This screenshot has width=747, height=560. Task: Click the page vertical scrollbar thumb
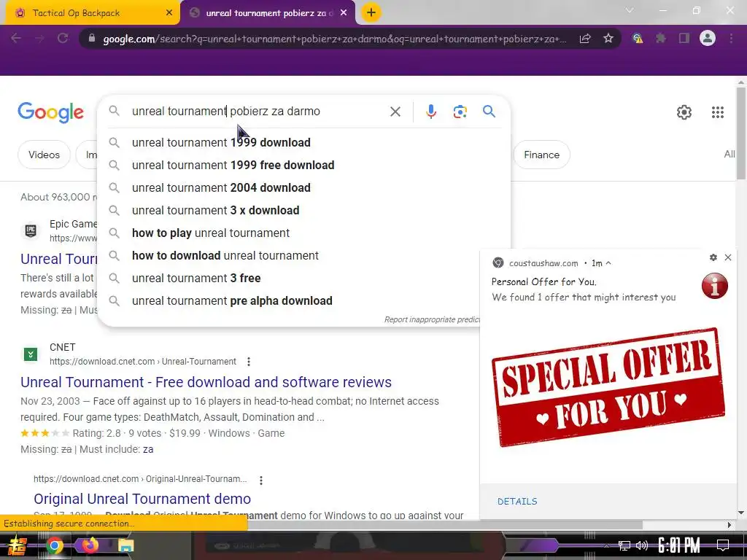[741, 134]
